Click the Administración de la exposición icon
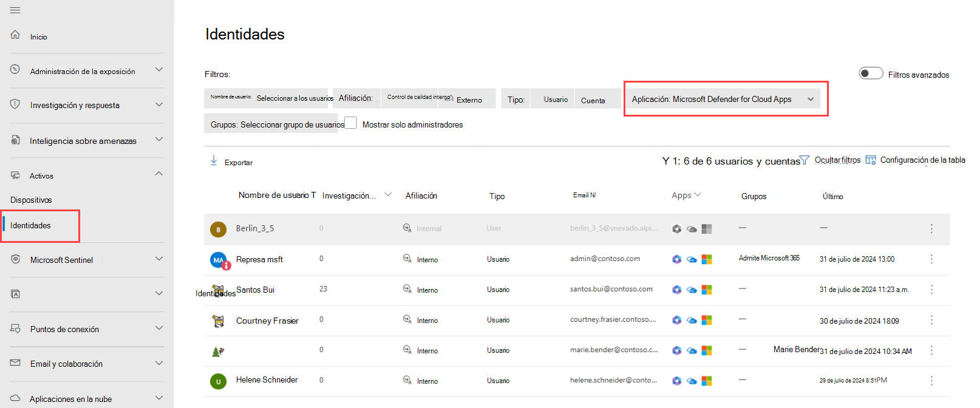Screen dimensions: 980x408 15,69
